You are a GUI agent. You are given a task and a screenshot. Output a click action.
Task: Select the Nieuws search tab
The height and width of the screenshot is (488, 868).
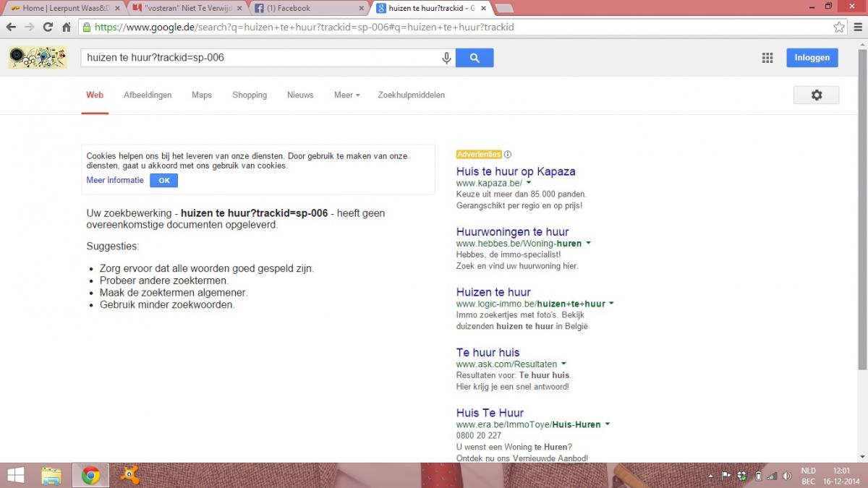(300, 95)
